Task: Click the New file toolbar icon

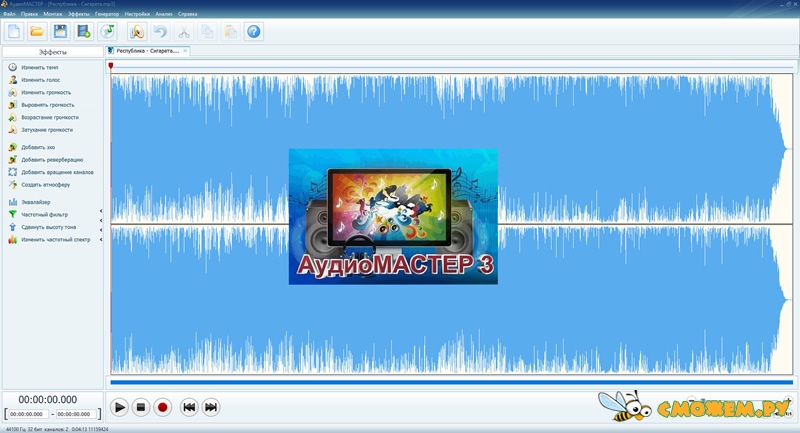Action: click(x=14, y=32)
